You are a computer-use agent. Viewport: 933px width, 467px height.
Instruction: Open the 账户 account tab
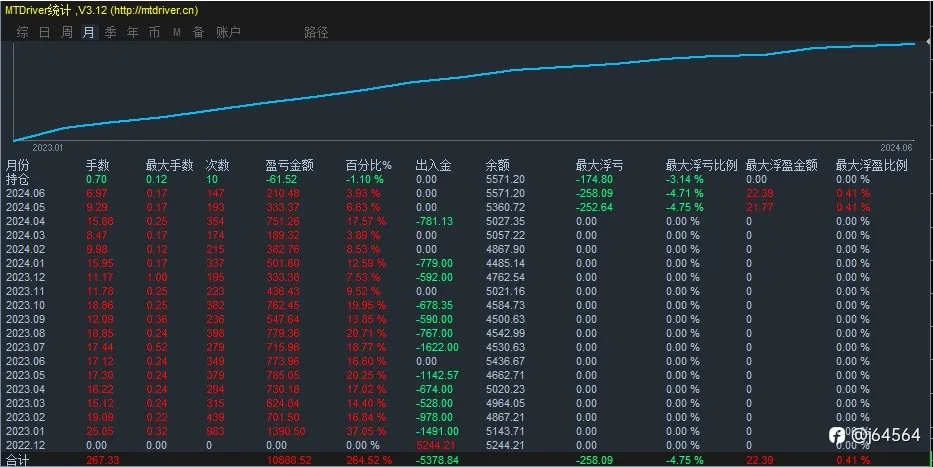tap(228, 32)
